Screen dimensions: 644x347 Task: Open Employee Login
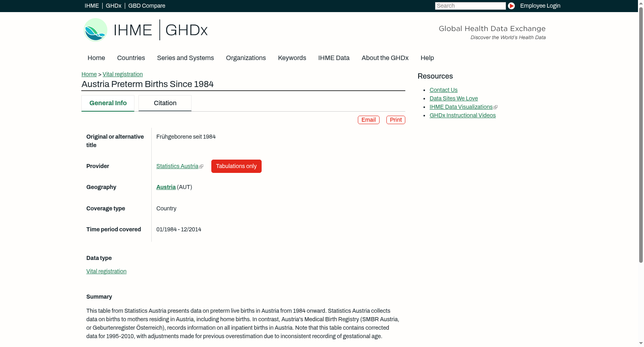pyautogui.click(x=540, y=6)
